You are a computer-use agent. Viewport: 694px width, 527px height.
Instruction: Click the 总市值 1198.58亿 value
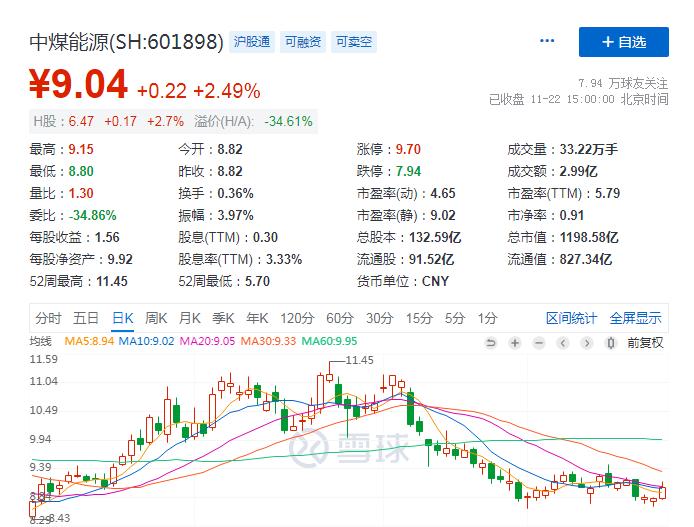[x=589, y=238]
